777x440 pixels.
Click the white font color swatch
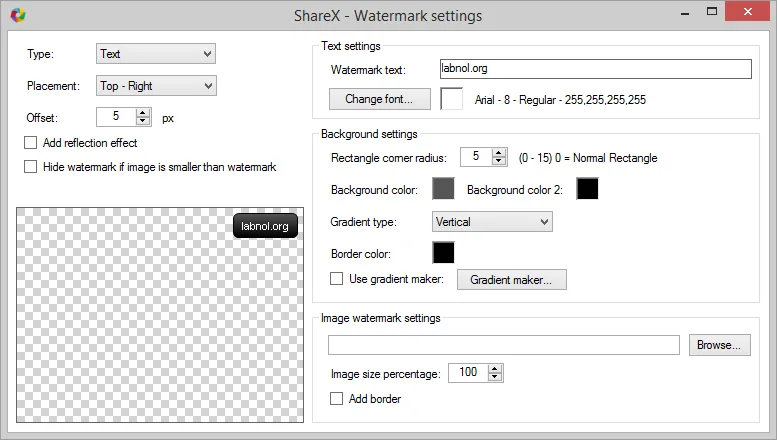coord(451,99)
